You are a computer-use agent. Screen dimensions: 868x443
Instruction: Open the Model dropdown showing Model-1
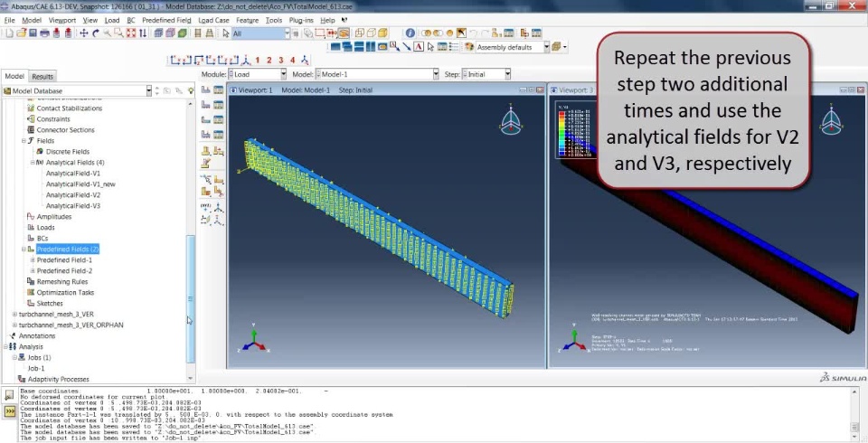[x=377, y=74]
